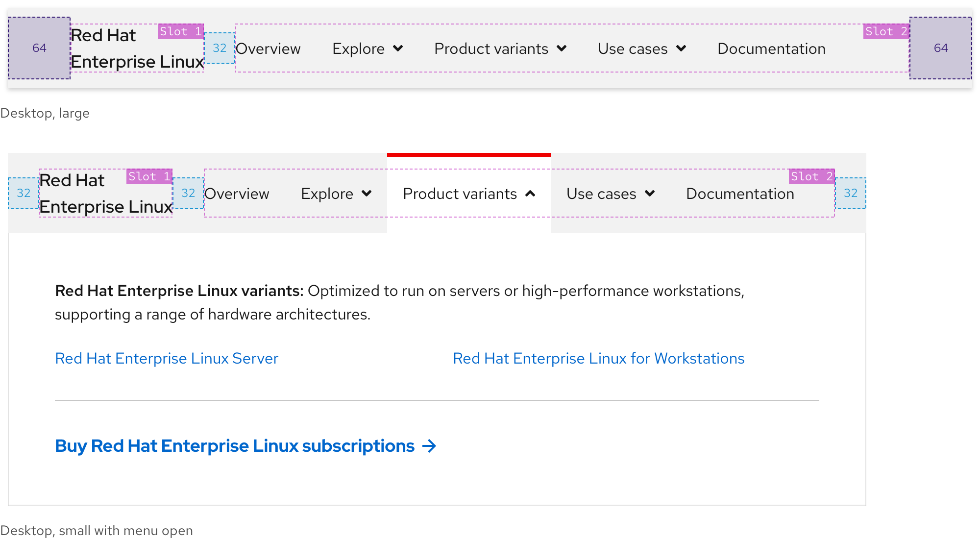Select Overview in the top navigation

click(x=268, y=49)
